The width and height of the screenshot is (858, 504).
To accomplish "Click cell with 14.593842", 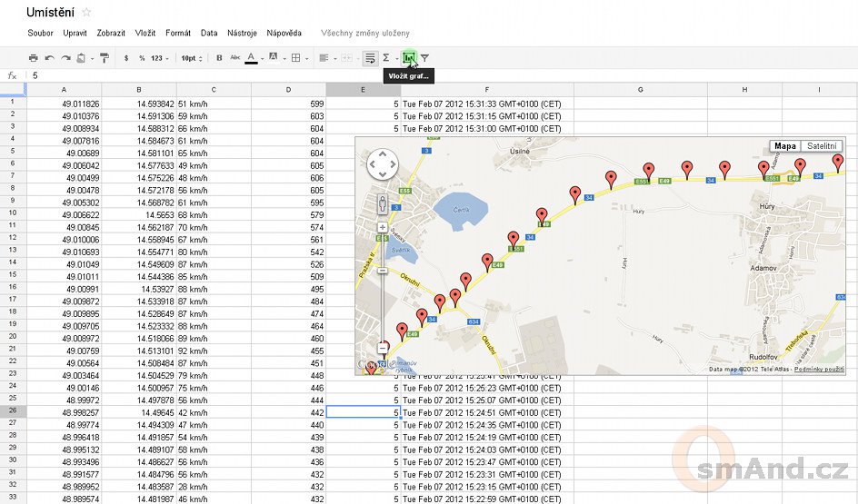I will [x=139, y=104].
